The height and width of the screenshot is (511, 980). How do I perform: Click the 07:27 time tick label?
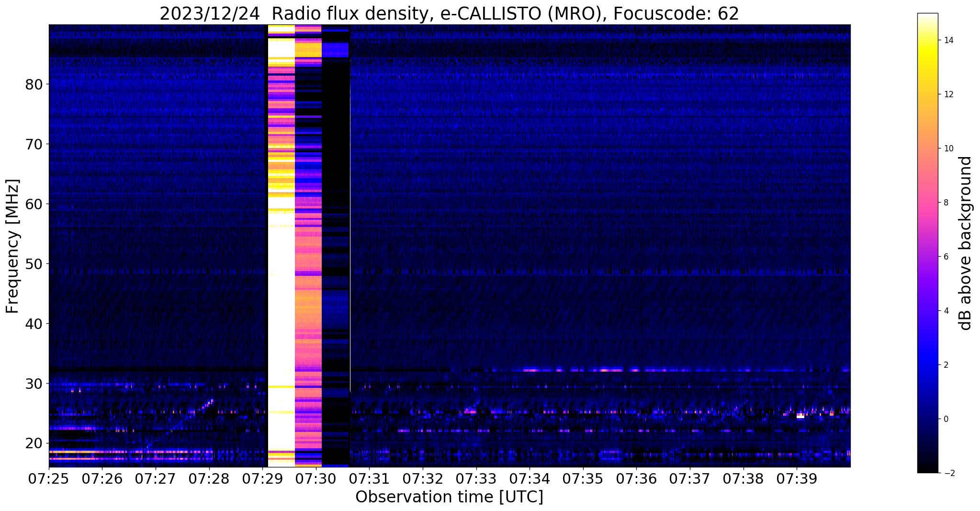coord(156,478)
